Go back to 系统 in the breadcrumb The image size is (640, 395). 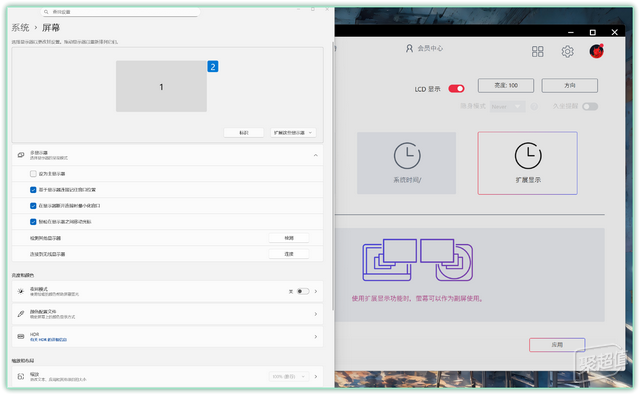click(x=20, y=28)
